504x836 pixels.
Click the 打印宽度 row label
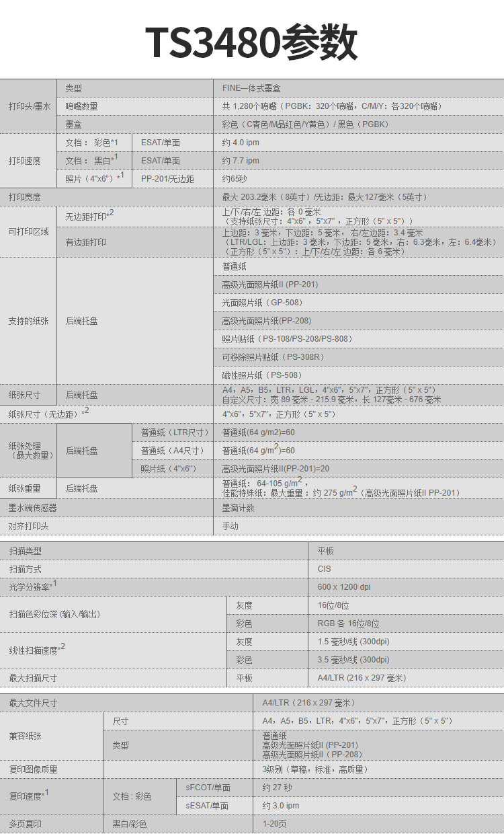pos(25,197)
